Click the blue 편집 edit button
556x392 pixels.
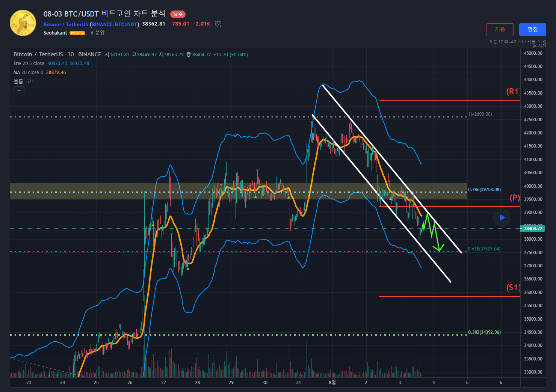[532, 30]
